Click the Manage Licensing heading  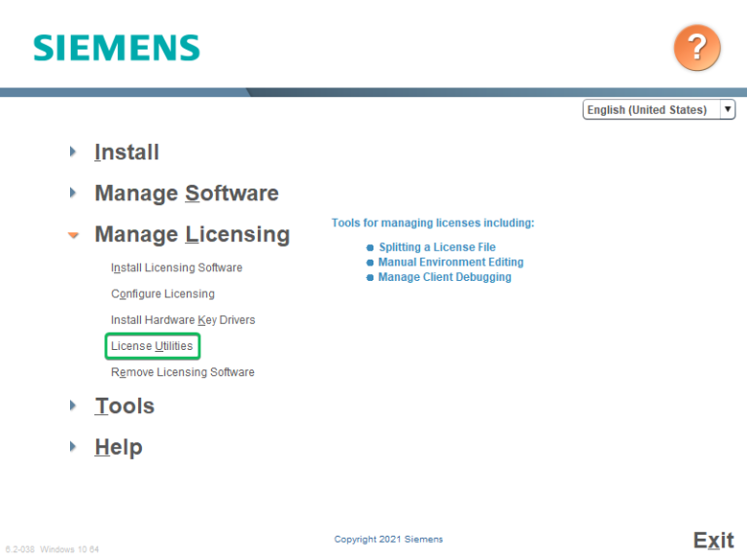click(193, 234)
